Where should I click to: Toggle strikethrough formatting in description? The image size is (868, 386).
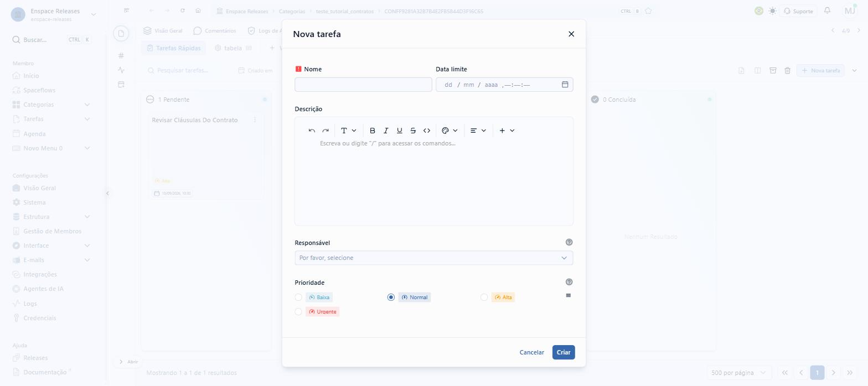coord(413,131)
